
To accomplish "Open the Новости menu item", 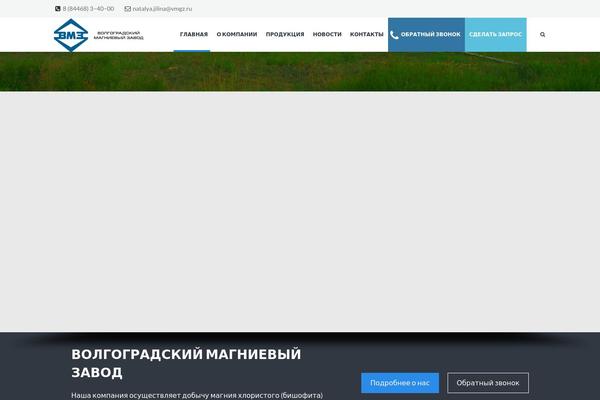I will [327, 34].
